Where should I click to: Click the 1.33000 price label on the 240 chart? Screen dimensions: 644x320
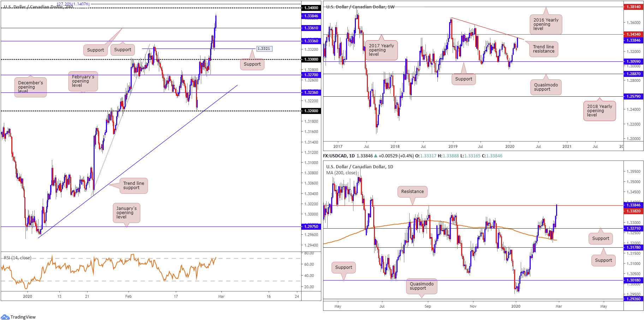311,59
